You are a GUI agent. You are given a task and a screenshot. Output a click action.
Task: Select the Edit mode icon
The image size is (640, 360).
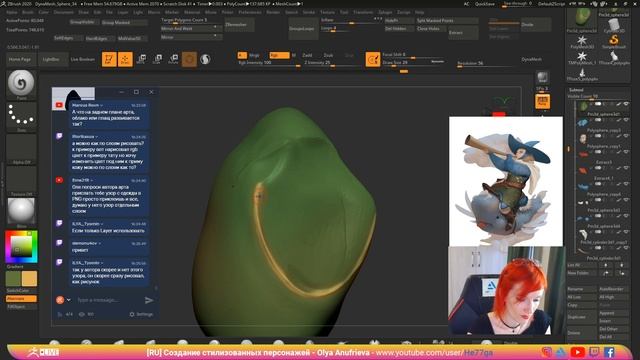[x=109, y=59]
